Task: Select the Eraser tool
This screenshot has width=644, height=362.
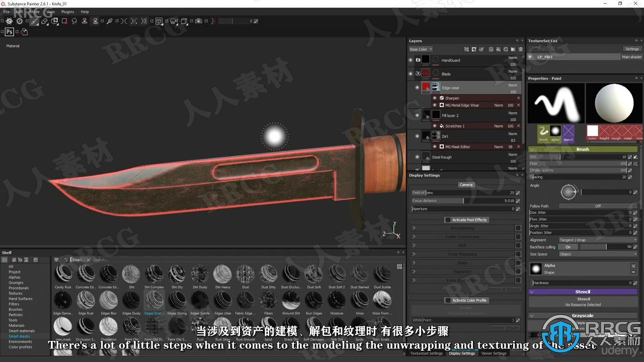Action: coord(44,21)
